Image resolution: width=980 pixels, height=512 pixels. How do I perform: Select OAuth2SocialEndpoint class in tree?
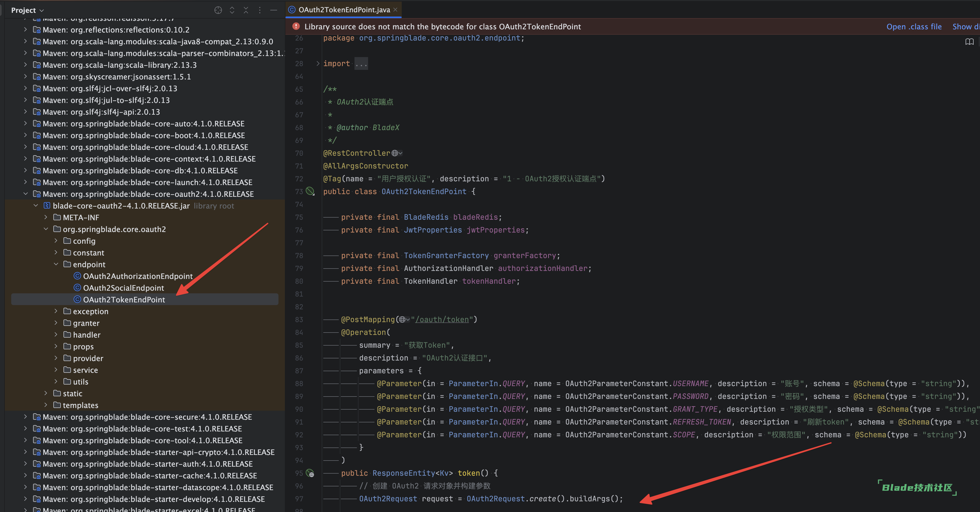(x=123, y=288)
